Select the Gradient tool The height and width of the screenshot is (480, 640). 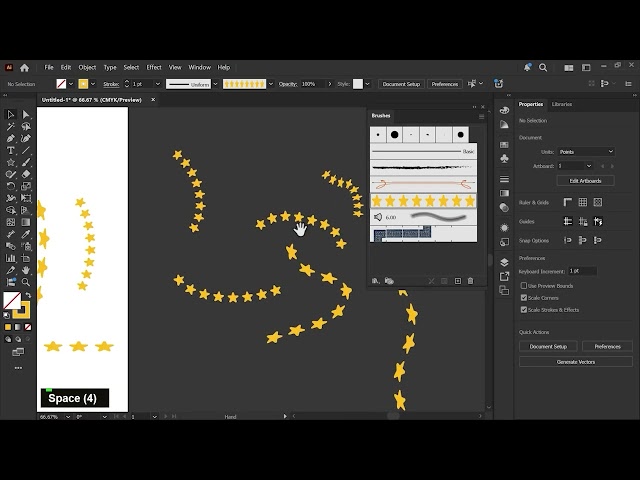pyautogui.click(x=26, y=222)
